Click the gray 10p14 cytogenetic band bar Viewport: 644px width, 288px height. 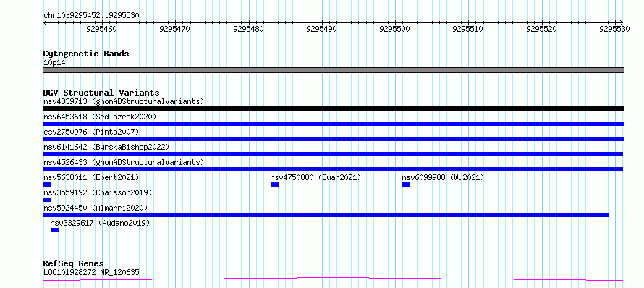333,70
